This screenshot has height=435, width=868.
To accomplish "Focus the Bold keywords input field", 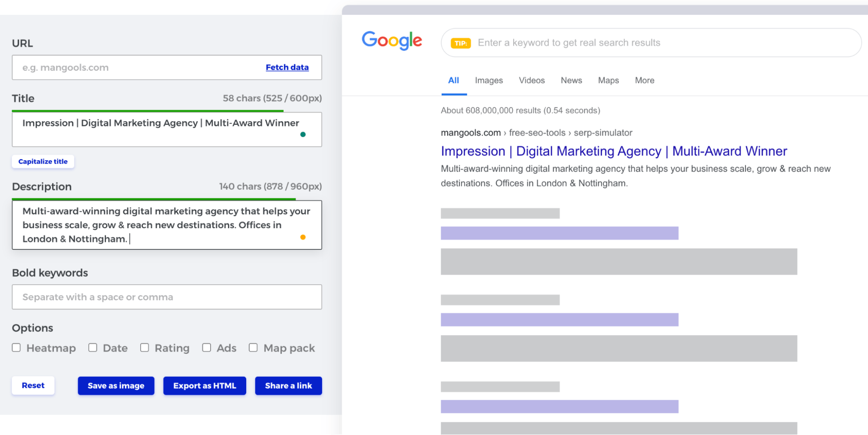I will 167,297.
